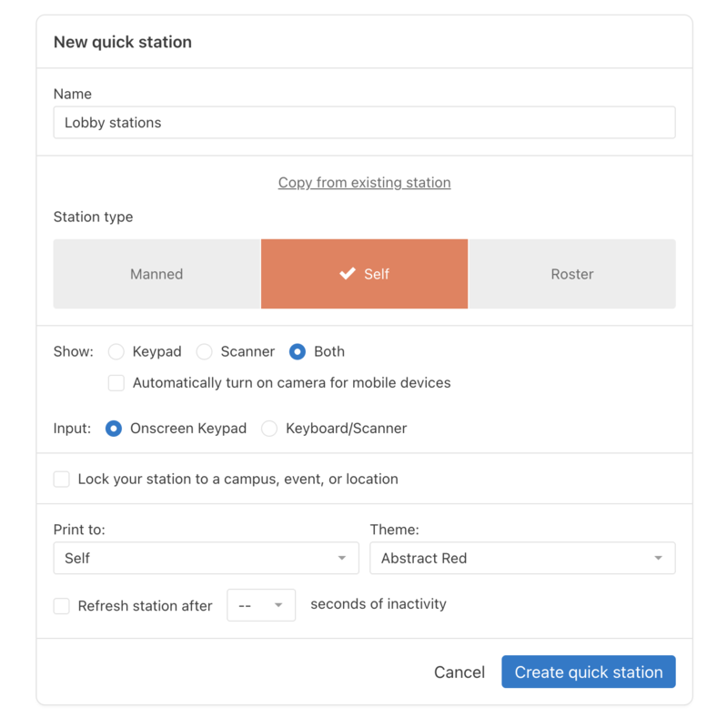Viewport: 727px width, 728px height.
Task: Enable Refresh station after checkbox
Action: coord(62,606)
